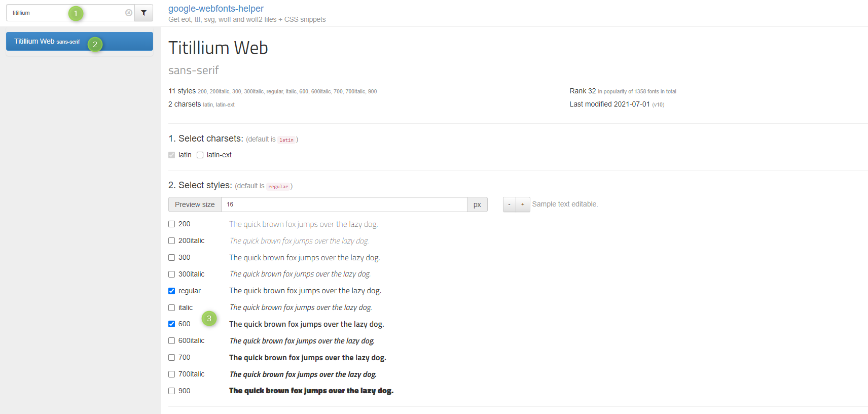
Task: Clear the font search field
Action: tap(129, 13)
